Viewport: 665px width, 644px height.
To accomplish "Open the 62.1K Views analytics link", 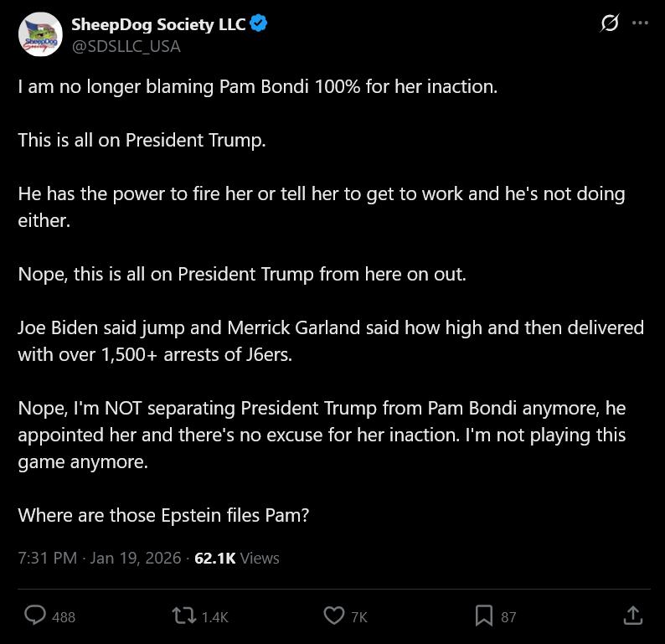I will coord(237,558).
